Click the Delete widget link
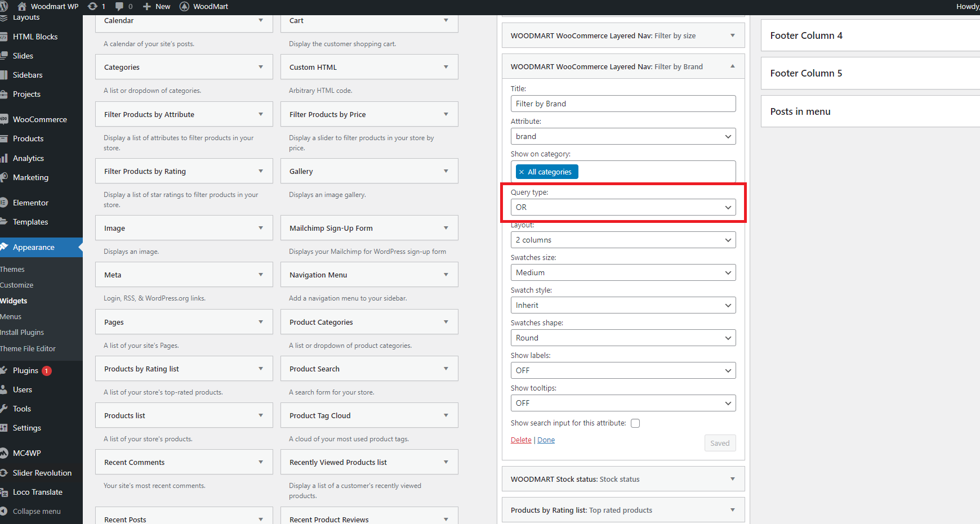980x524 pixels. point(521,440)
